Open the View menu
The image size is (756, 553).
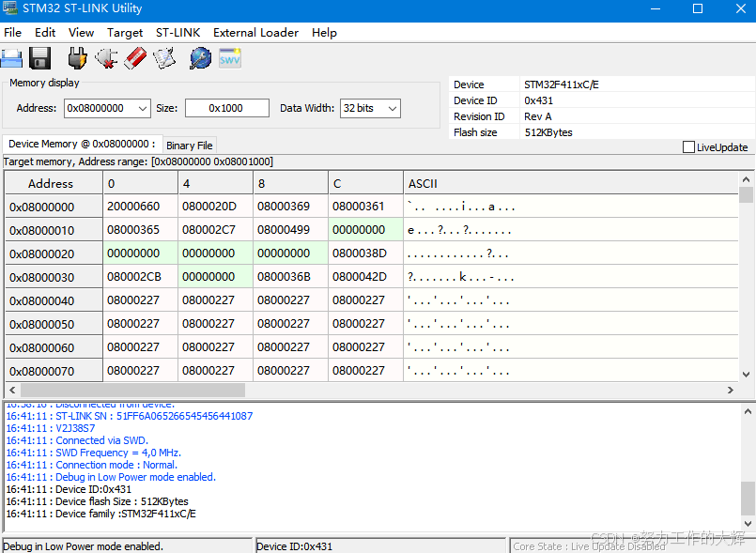point(81,32)
